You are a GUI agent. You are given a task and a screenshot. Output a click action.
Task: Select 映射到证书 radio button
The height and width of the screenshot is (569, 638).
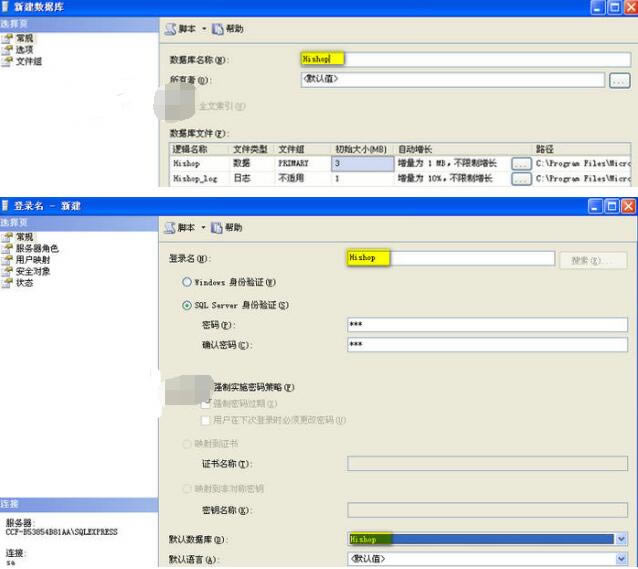(x=187, y=444)
